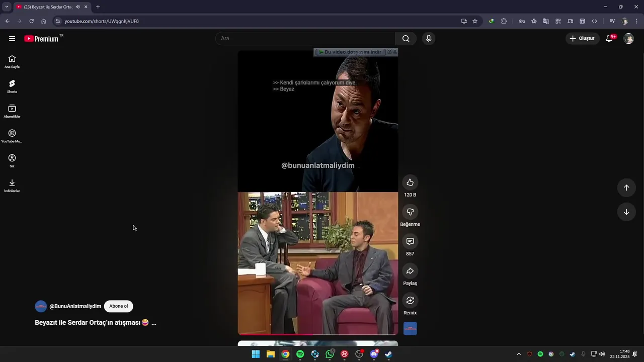Image resolution: width=644 pixels, height=362 pixels.
Task: Open password manager key icon
Action: 522,21
